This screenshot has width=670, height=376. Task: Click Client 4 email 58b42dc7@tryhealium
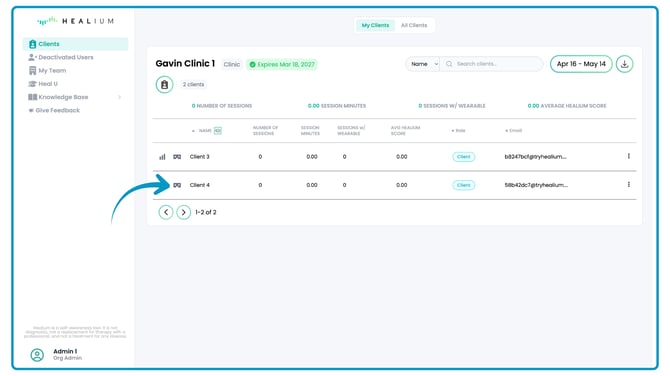coord(536,185)
